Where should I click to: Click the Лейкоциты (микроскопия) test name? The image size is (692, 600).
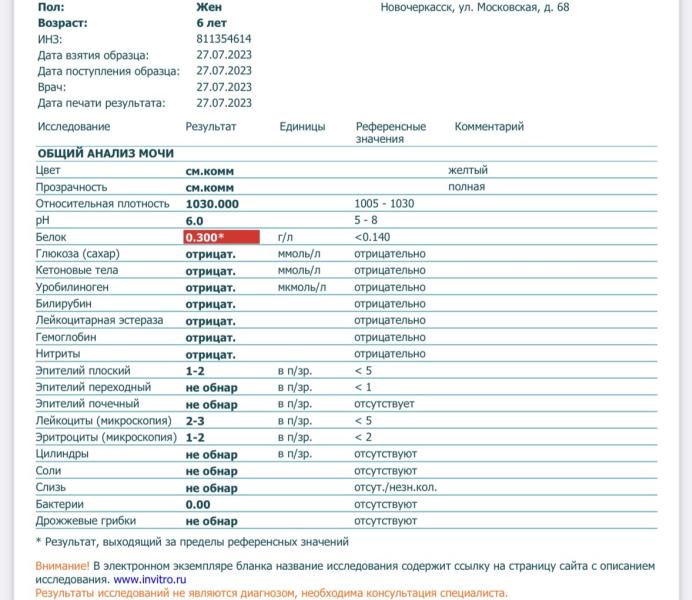tap(104, 421)
